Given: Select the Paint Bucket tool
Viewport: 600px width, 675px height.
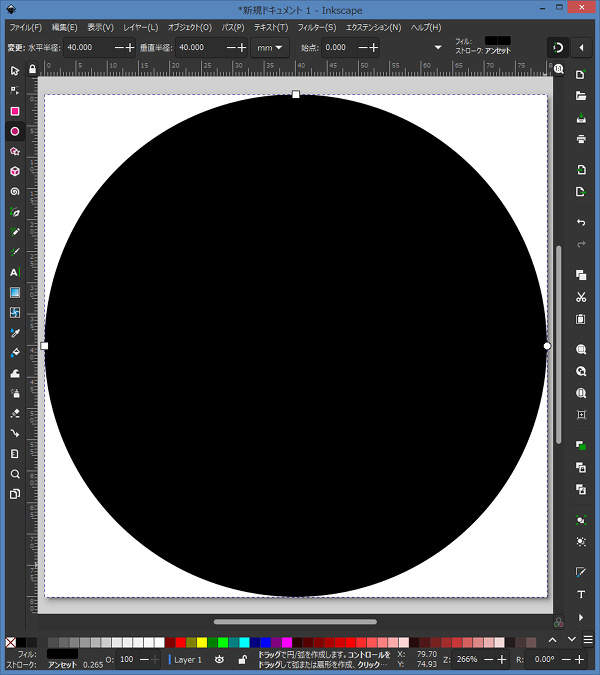Looking at the screenshot, I should [x=15, y=353].
